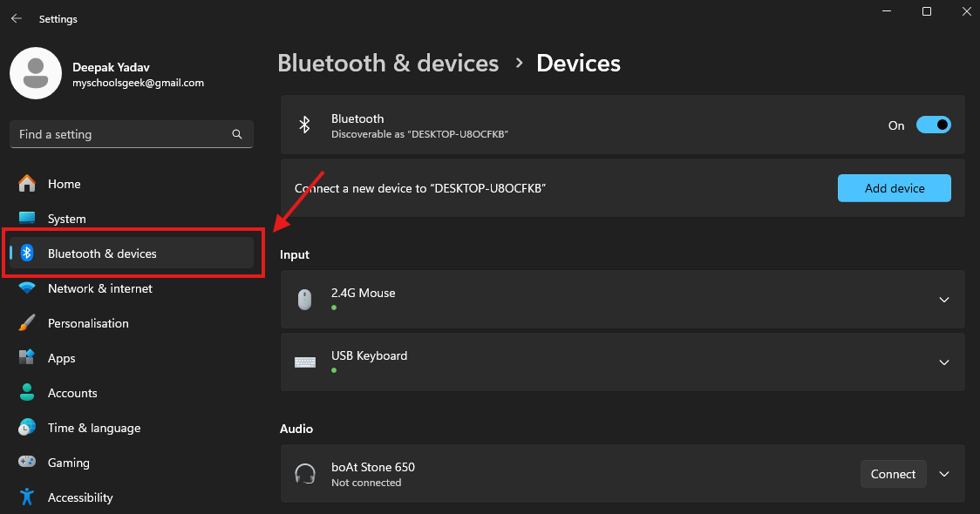Click the Find a setting search box

(122, 134)
